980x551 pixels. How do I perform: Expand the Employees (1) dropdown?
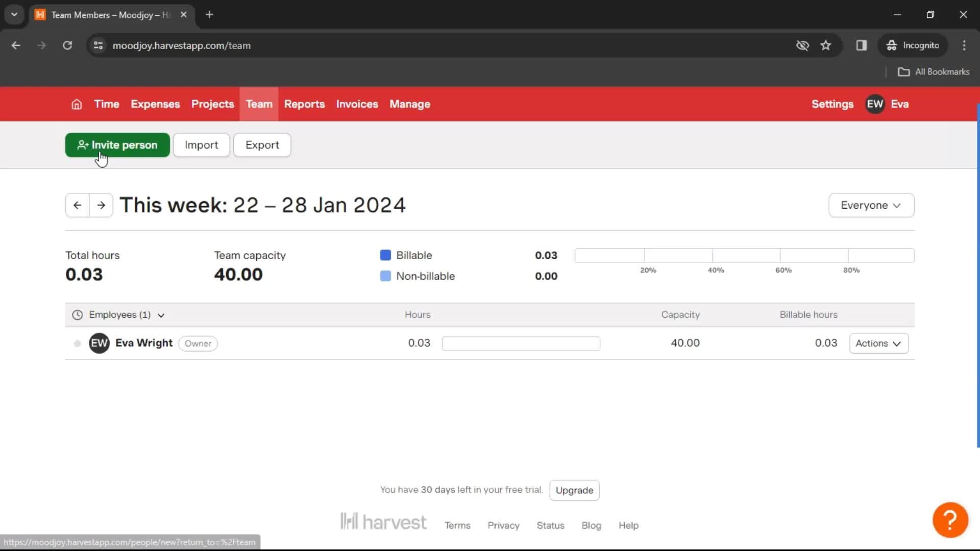click(x=127, y=315)
